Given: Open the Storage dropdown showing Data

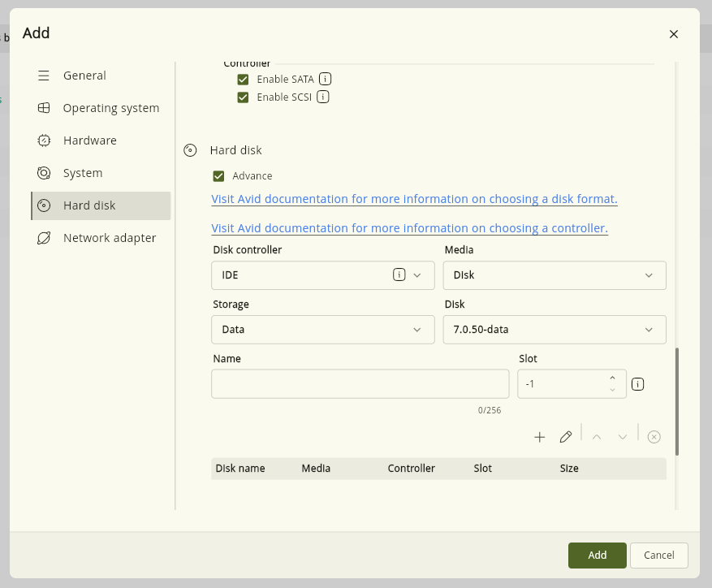Looking at the screenshot, I should click(323, 330).
